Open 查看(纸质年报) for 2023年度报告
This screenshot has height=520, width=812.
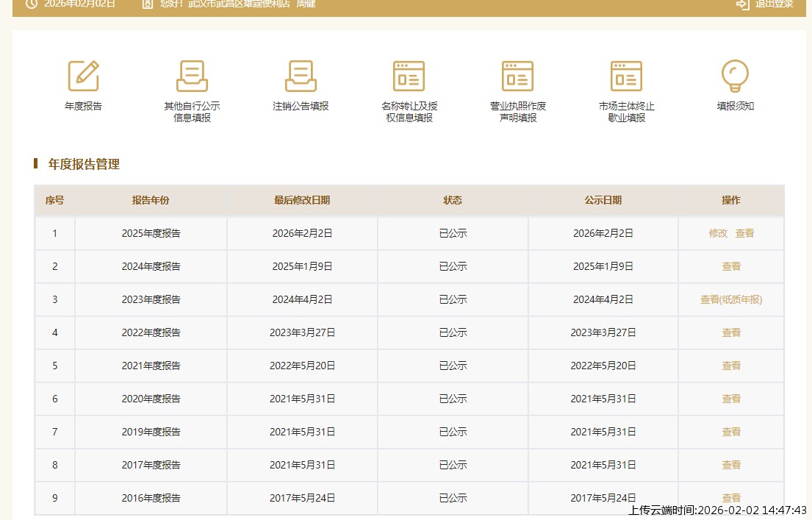click(x=731, y=299)
